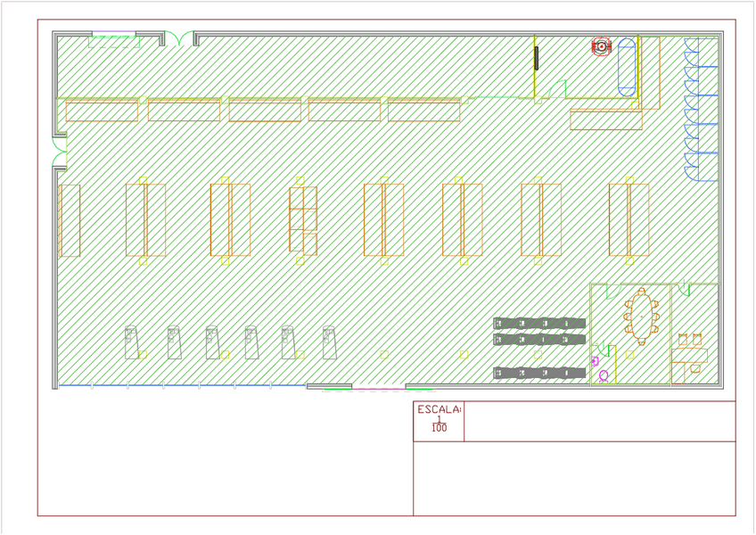Click the dark vertical panel on the yellow partition
This screenshot has width=756, height=535.
537,57
